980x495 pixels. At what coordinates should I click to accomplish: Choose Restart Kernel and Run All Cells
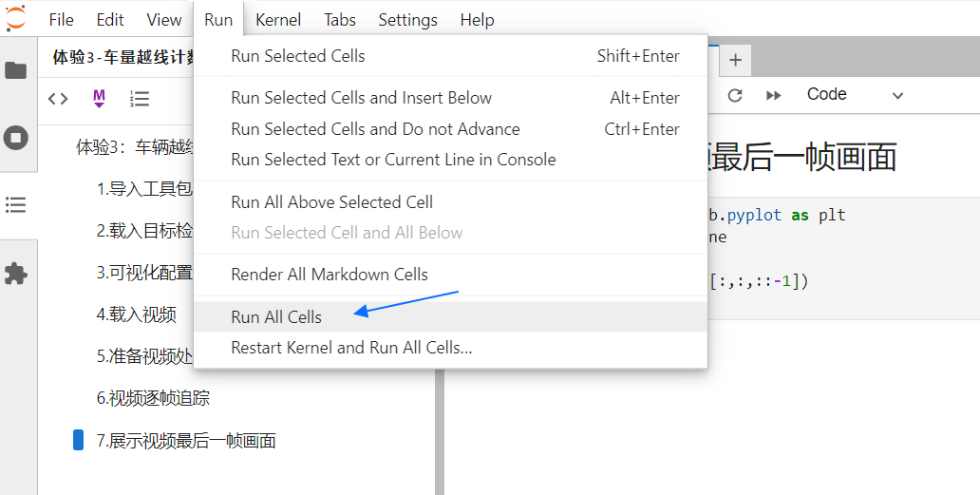click(x=351, y=348)
